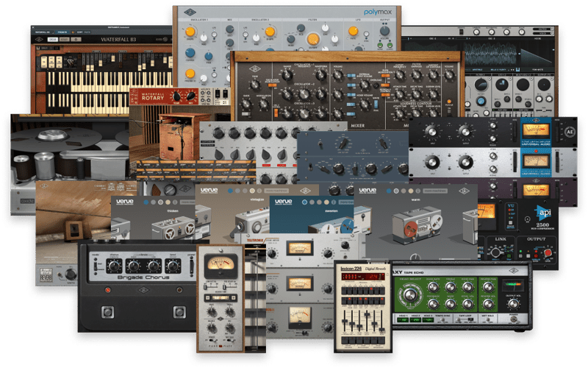Adjust input knob on the black 1176 compressor
588x368 pixels.
point(431,132)
